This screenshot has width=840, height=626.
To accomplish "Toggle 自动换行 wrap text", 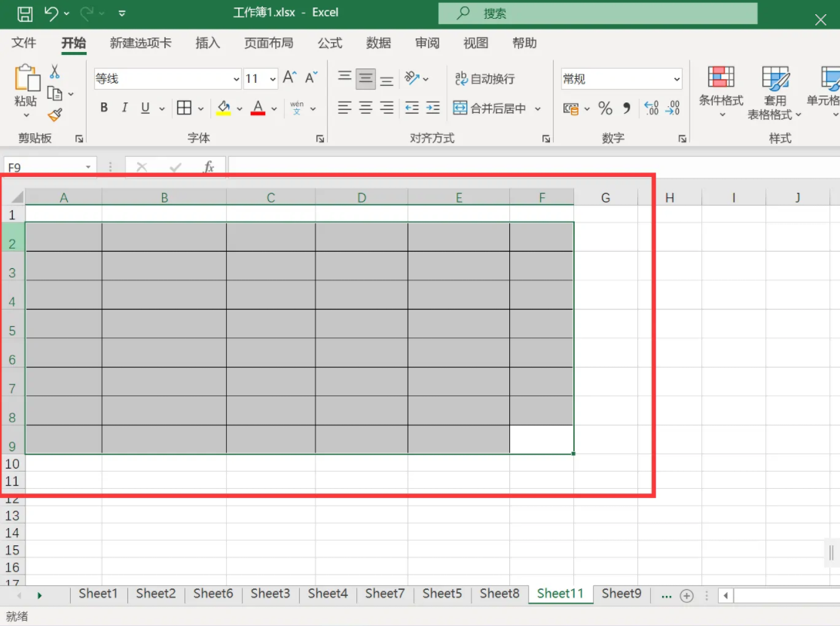I will [x=484, y=78].
